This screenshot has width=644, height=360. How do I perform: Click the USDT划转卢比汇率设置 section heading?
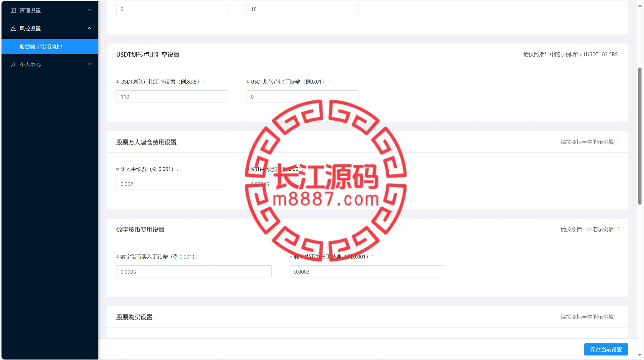coord(148,55)
